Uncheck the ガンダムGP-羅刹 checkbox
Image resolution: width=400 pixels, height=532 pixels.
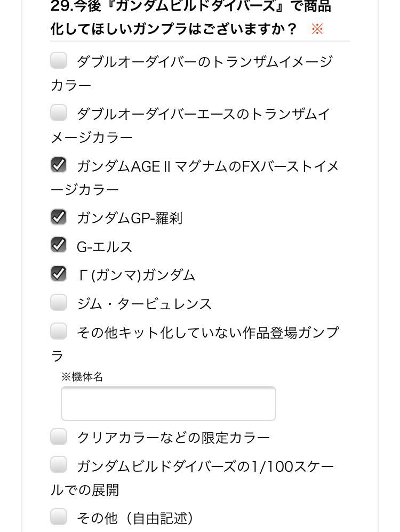(59, 217)
